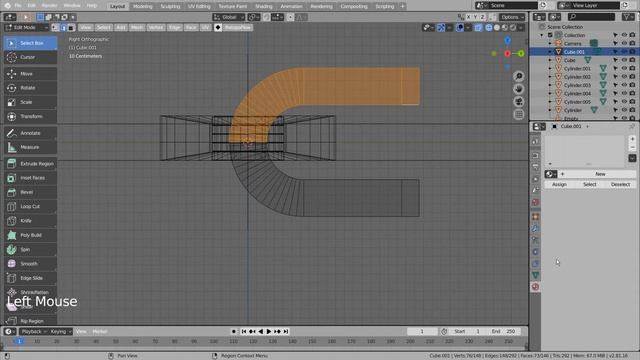Image resolution: width=640 pixels, height=360 pixels.
Task: Pick the Smooth tool
Action: point(30,264)
